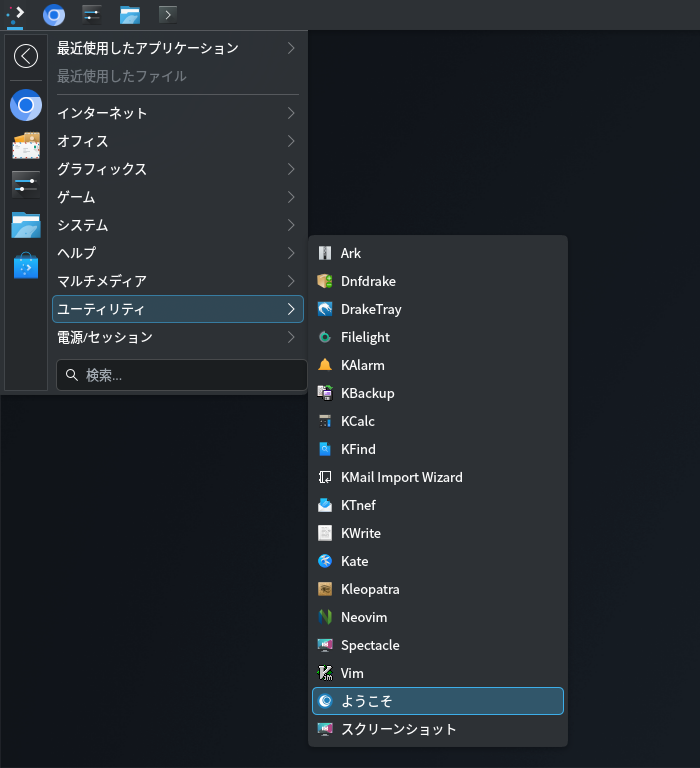Open KCalc calculator
700x768 pixels.
437,421
